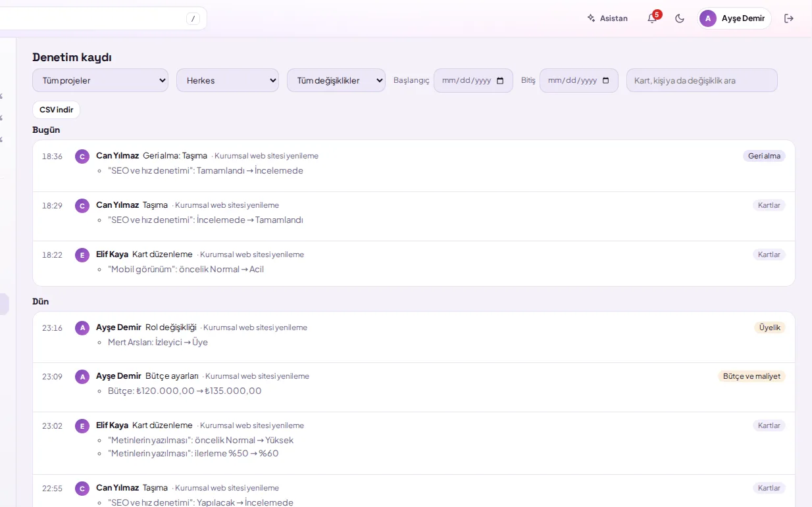Click the Kartlar tag at 23:02
This screenshot has width=812, height=507.
tap(769, 425)
